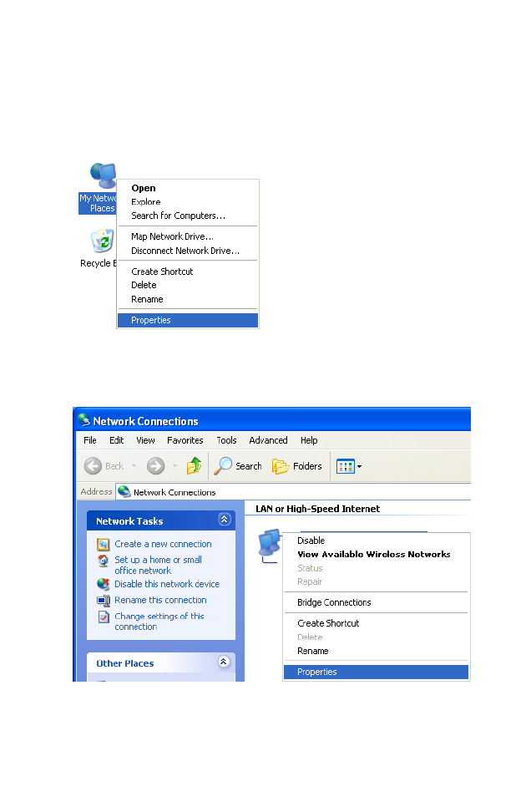Click Rename this connection link
526x812 pixels.
[x=160, y=600]
